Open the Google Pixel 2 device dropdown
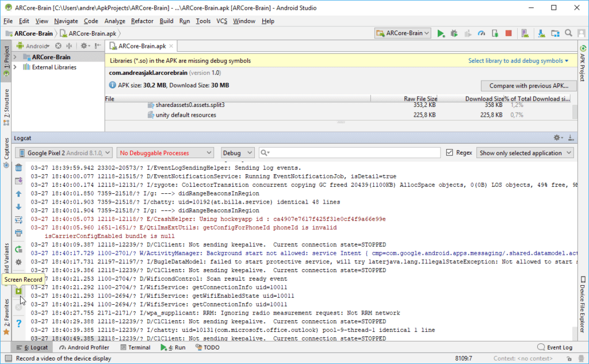Screen dimensions: 589x364 [x=64, y=153]
